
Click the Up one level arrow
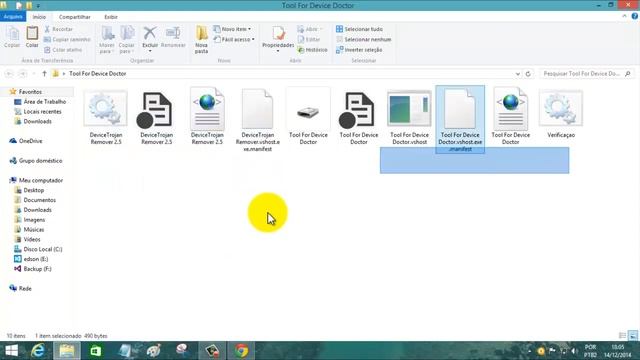pos(44,74)
